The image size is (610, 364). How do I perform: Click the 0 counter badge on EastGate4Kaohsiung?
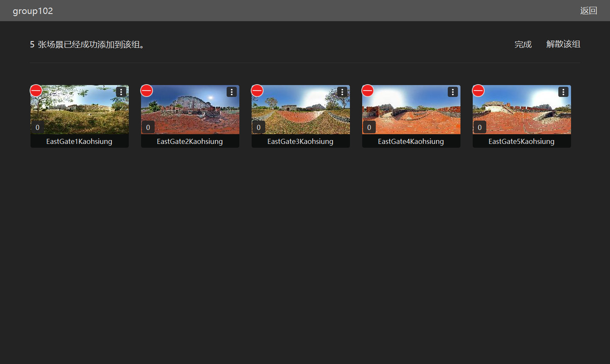tap(369, 127)
